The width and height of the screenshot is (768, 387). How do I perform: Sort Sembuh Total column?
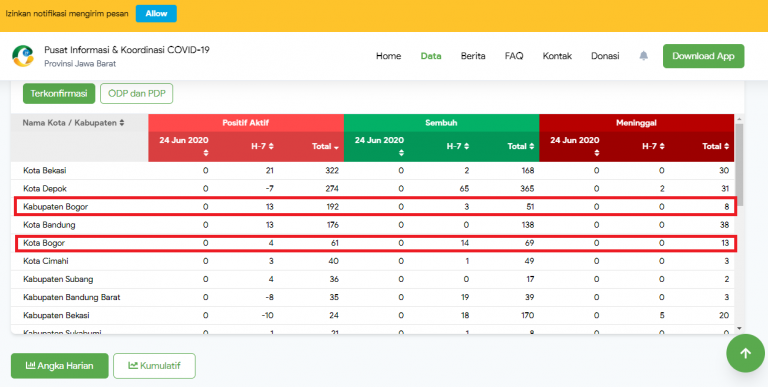[x=521, y=146]
